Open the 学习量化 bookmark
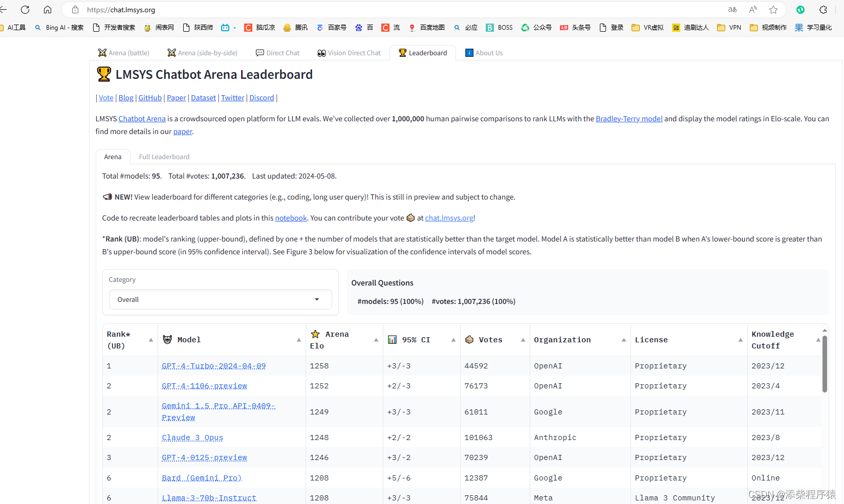The width and height of the screenshot is (844, 504). [x=813, y=28]
